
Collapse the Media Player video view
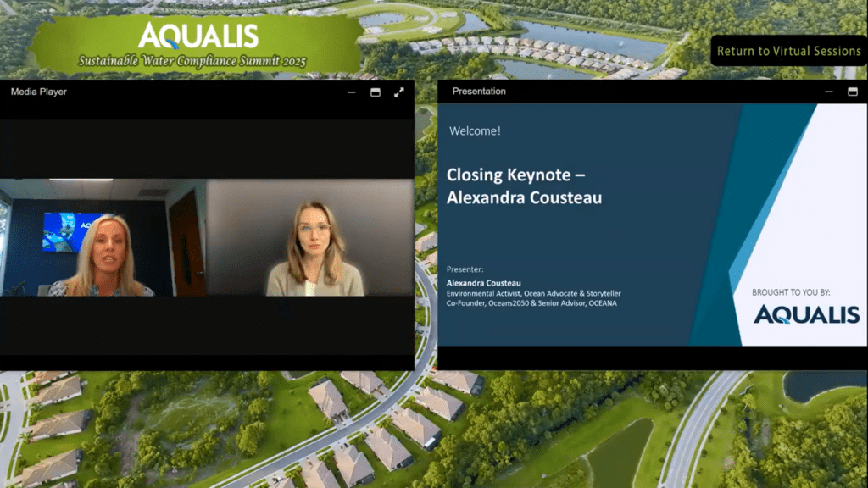click(x=351, y=93)
